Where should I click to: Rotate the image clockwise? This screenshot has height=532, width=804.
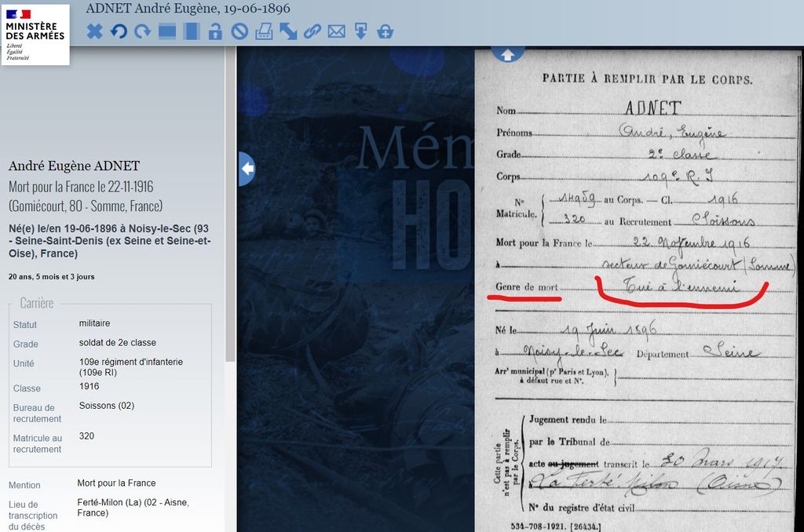tap(143, 31)
